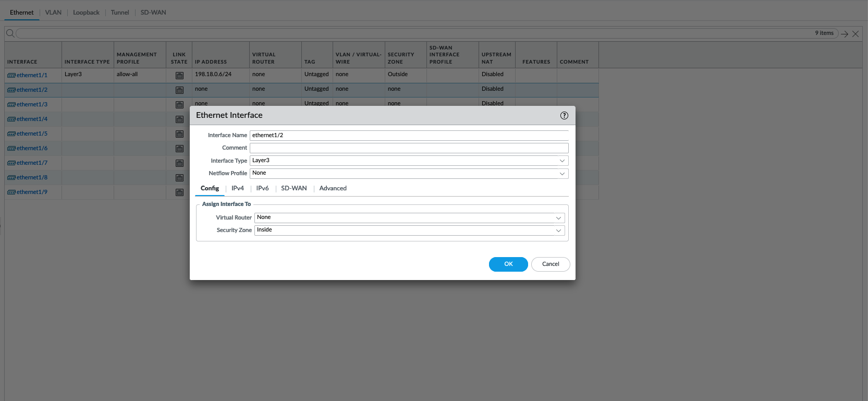868x401 pixels.
Task: Click the link state icon for ethernet1/1
Action: [x=179, y=76]
